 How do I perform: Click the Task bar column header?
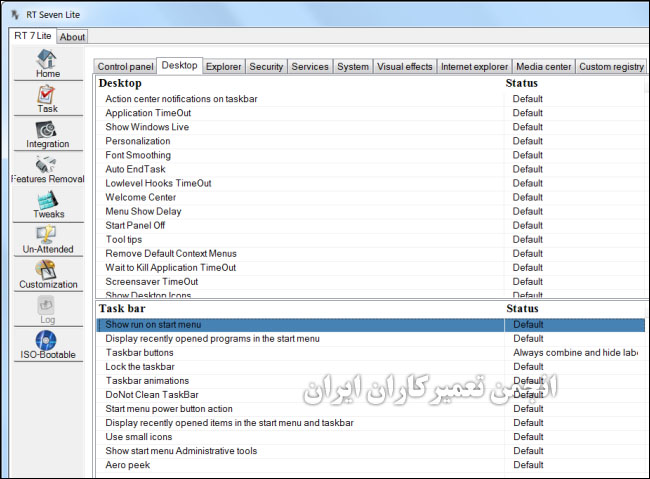[122, 309]
